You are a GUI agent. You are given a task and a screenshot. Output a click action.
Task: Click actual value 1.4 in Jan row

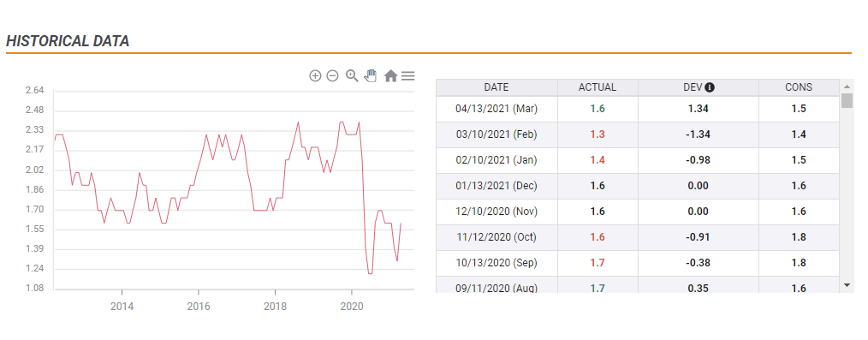pyautogui.click(x=597, y=160)
